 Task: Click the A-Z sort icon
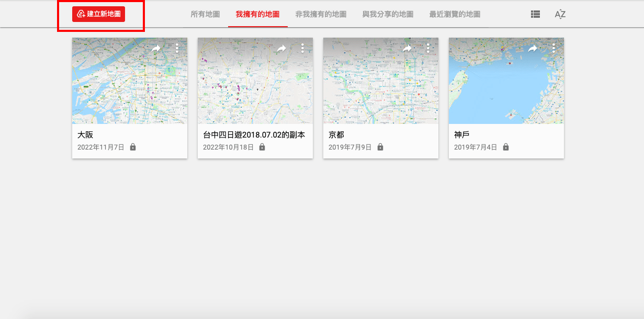pos(559,15)
